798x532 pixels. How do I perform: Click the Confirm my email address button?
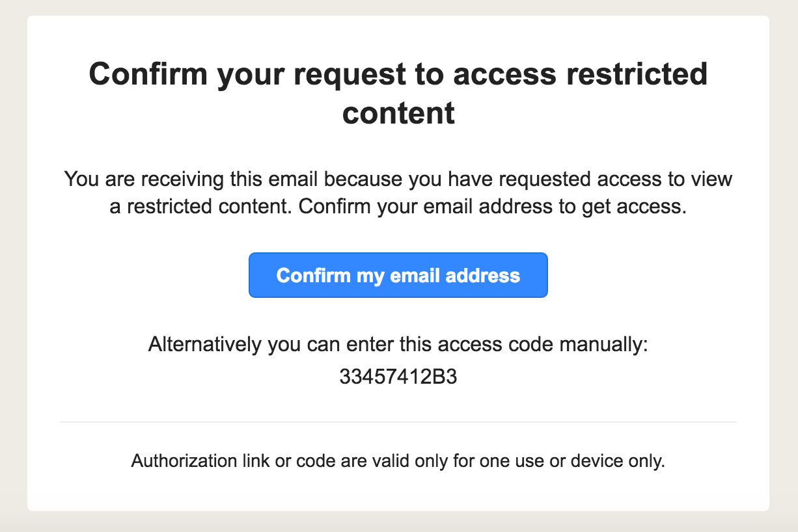398,275
